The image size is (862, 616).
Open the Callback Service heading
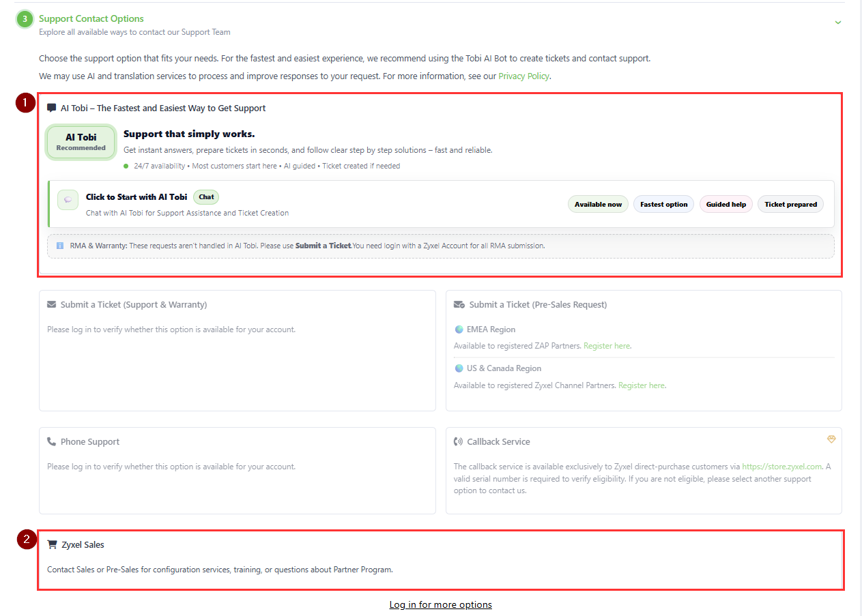point(498,442)
